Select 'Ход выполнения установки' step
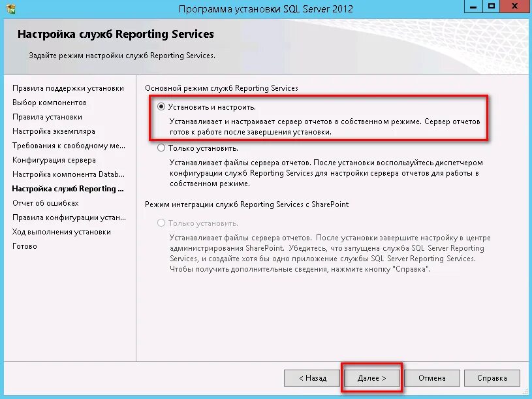532x399 pixels. [x=61, y=232]
